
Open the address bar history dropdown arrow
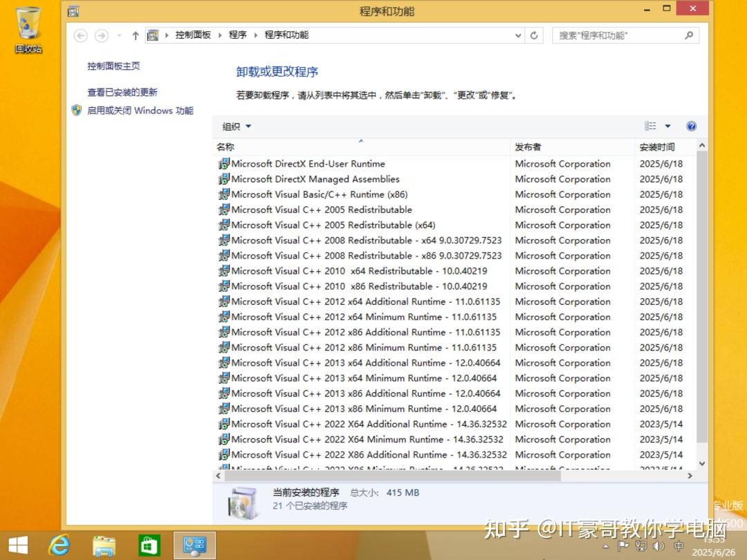[517, 35]
